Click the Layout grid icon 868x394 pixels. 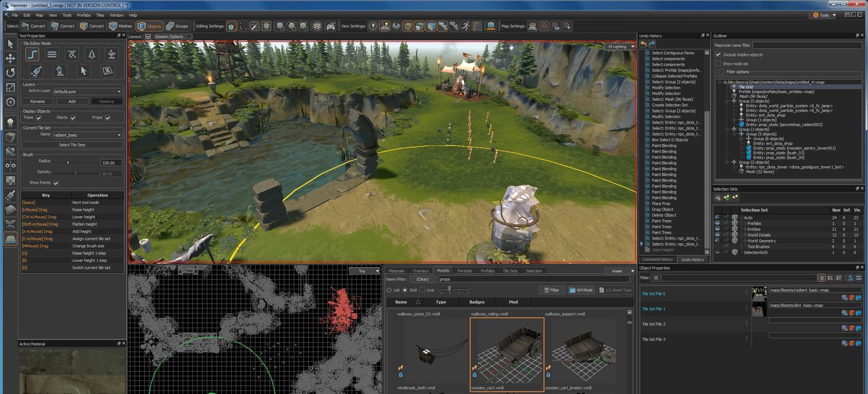pyautogui.click(x=148, y=36)
